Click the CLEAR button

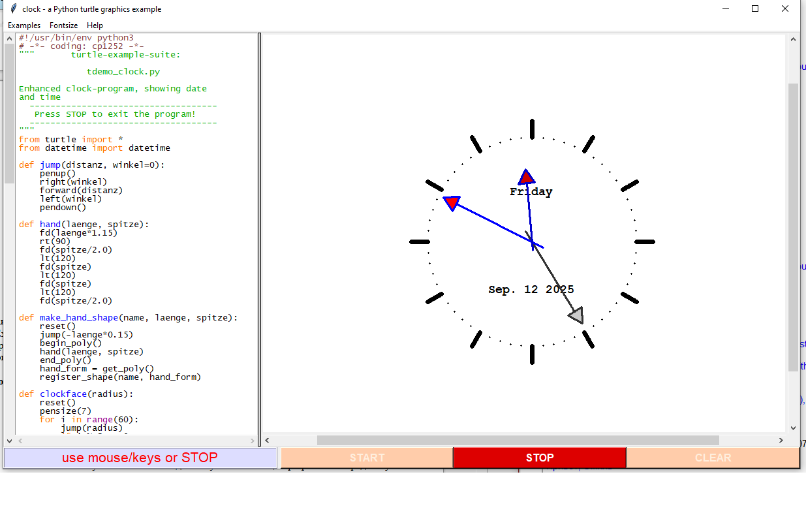point(713,458)
